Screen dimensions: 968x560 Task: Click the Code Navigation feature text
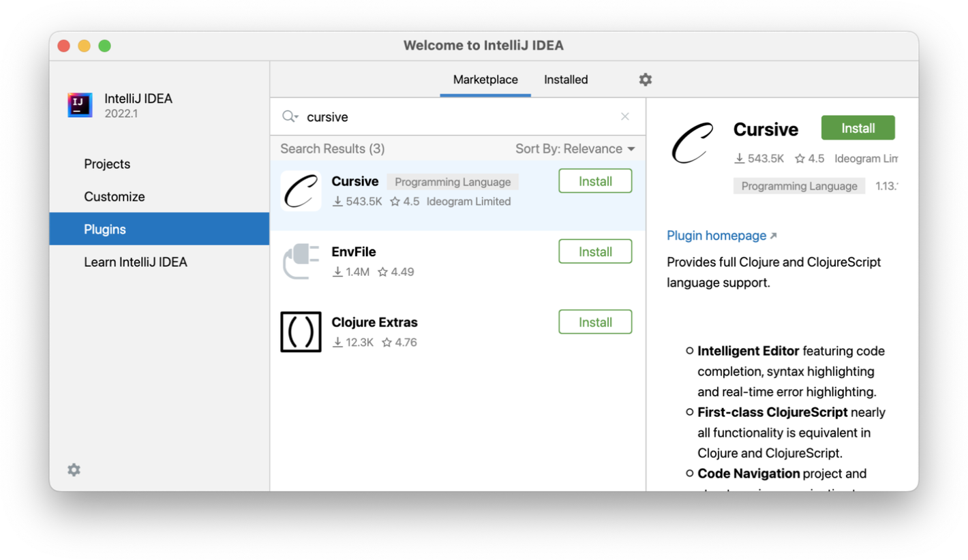tap(748, 473)
